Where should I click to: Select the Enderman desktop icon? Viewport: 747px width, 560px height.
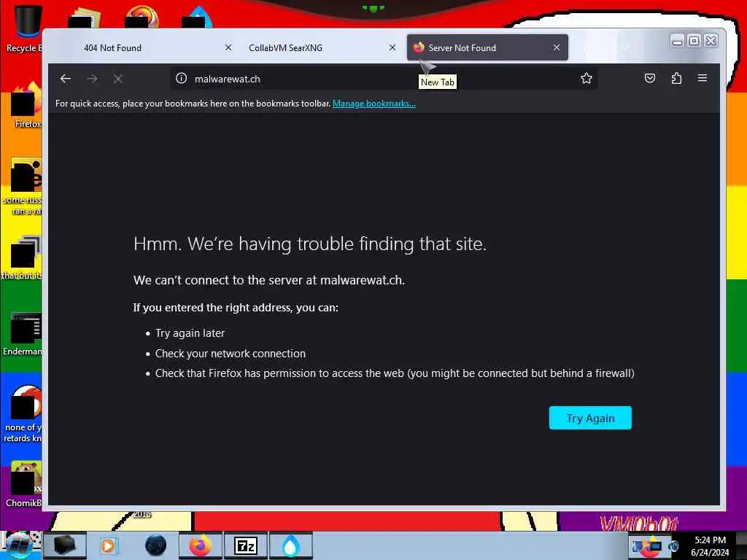click(x=23, y=334)
